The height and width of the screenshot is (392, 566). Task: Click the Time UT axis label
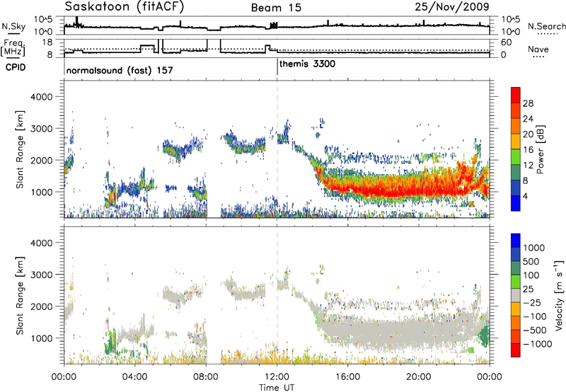(x=277, y=388)
